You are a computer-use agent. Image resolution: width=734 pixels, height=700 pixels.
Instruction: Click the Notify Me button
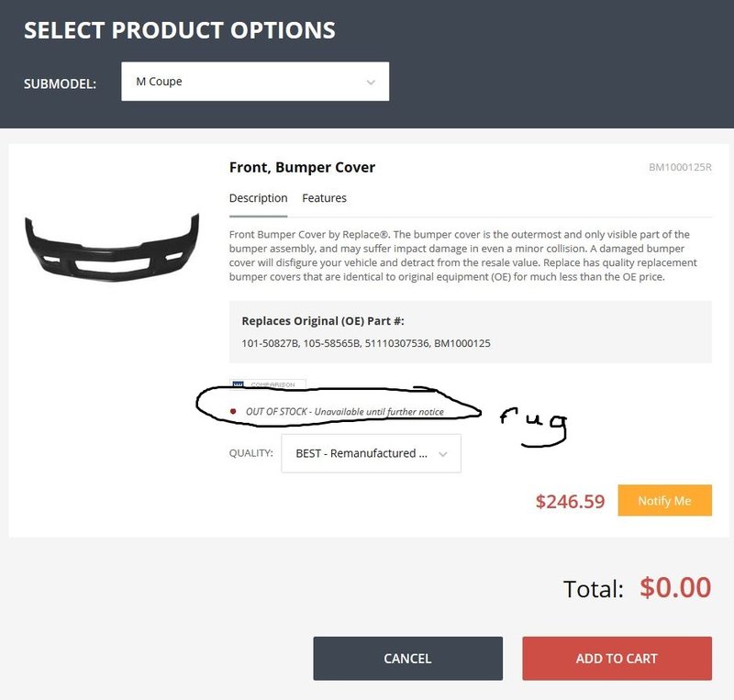664,501
